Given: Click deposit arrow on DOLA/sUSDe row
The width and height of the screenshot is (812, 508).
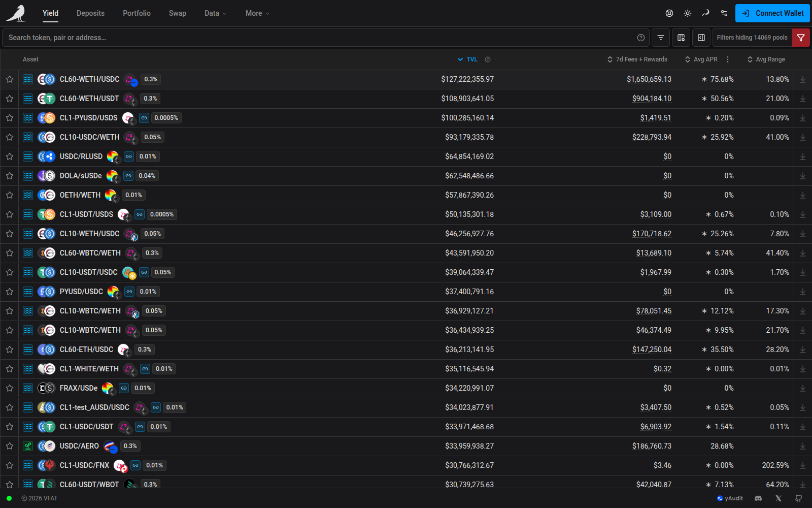Looking at the screenshot, I should 803,176.
